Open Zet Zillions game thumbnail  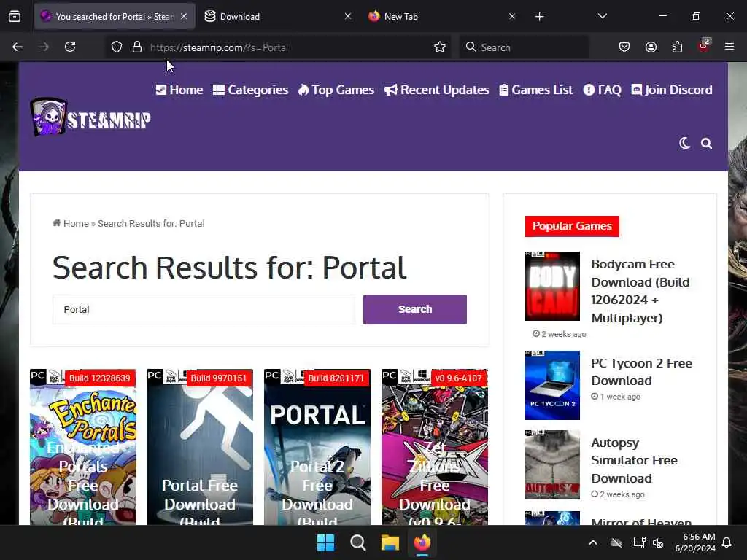(x=435, y=447)
